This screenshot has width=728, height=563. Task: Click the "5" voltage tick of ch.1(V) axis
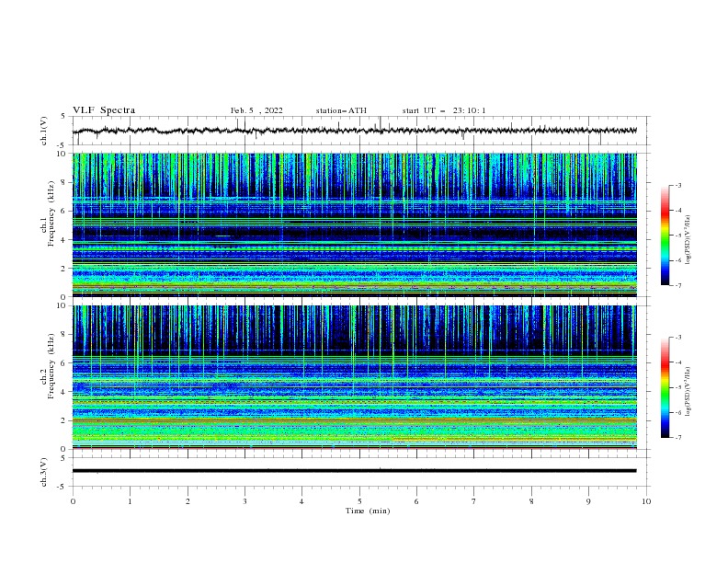[64, 116]
